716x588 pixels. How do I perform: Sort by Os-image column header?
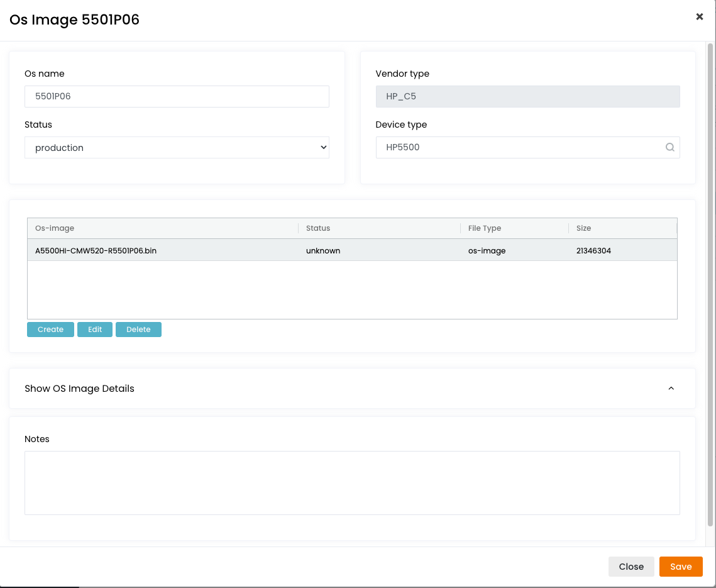point(163,228)
